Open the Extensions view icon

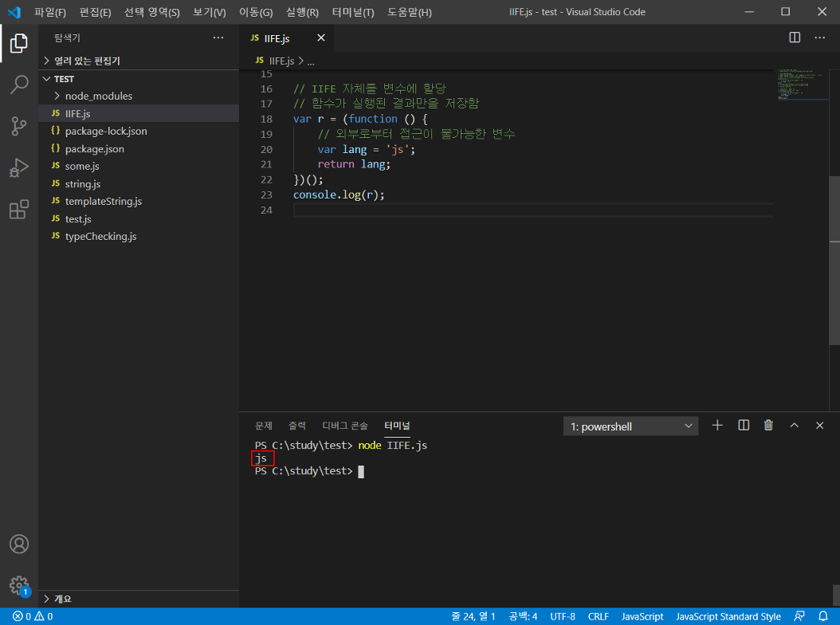click(x=19, y=210)
